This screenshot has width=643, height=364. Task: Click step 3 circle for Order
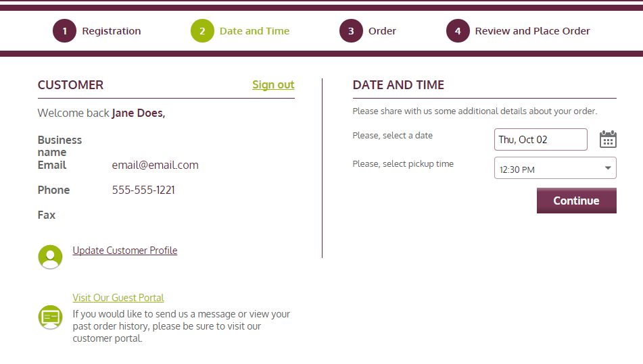[351, 30]
